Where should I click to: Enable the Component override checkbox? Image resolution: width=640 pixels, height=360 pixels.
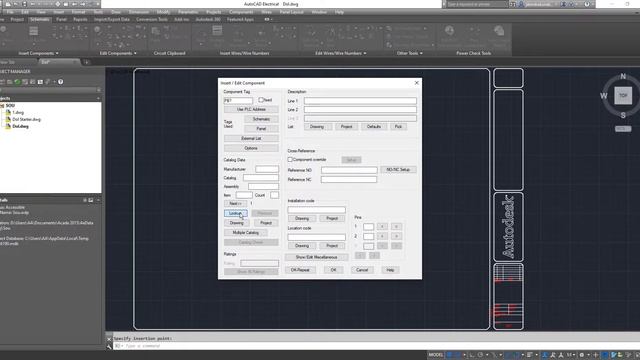tap(290, 160)
